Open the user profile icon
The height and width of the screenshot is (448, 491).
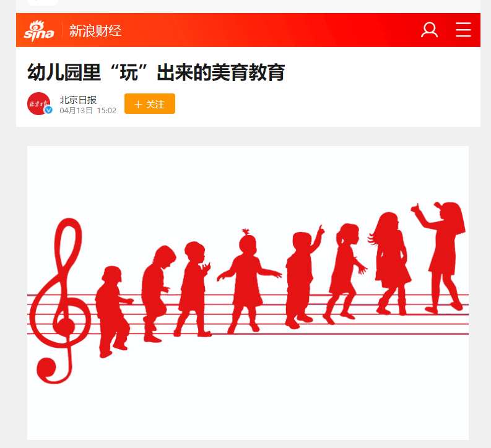(429, 30)
